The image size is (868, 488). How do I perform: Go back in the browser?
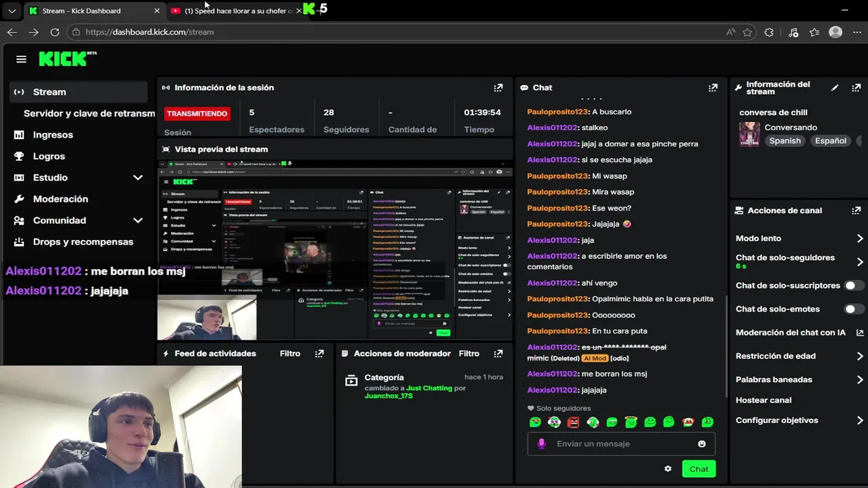pos(12,32)
